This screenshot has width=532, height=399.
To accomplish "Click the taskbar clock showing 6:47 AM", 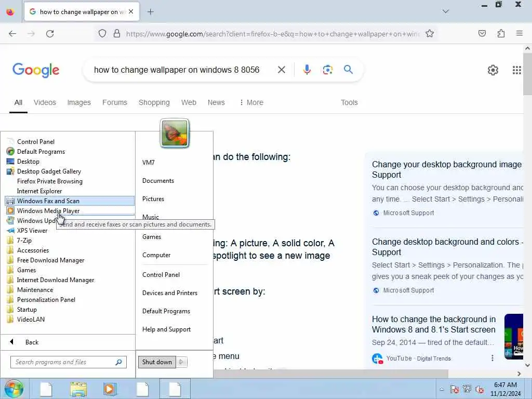I will click(505, 389).
